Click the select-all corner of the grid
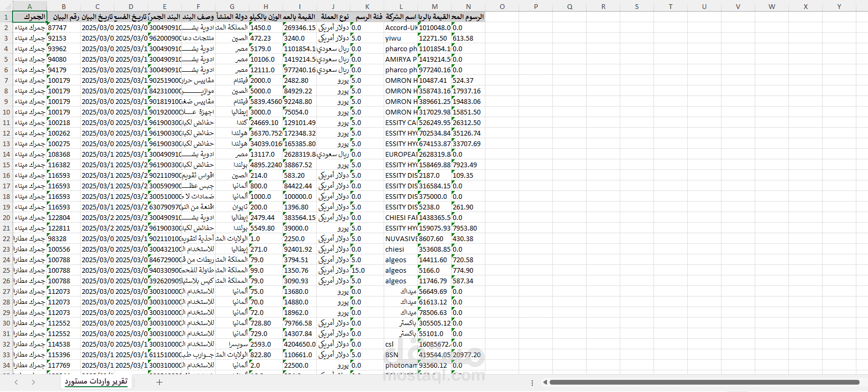 6,6
